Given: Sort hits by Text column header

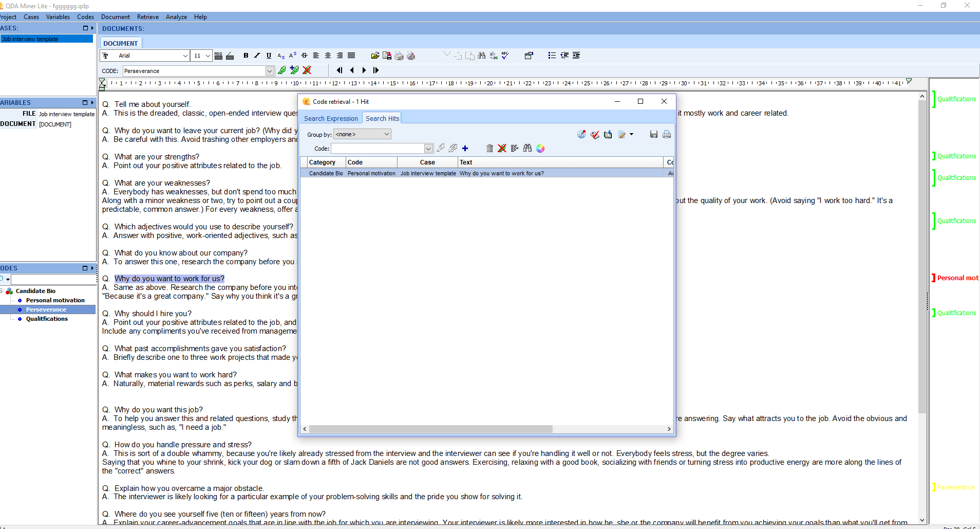Looking at the screenshot, I should (x=561, y=162).
